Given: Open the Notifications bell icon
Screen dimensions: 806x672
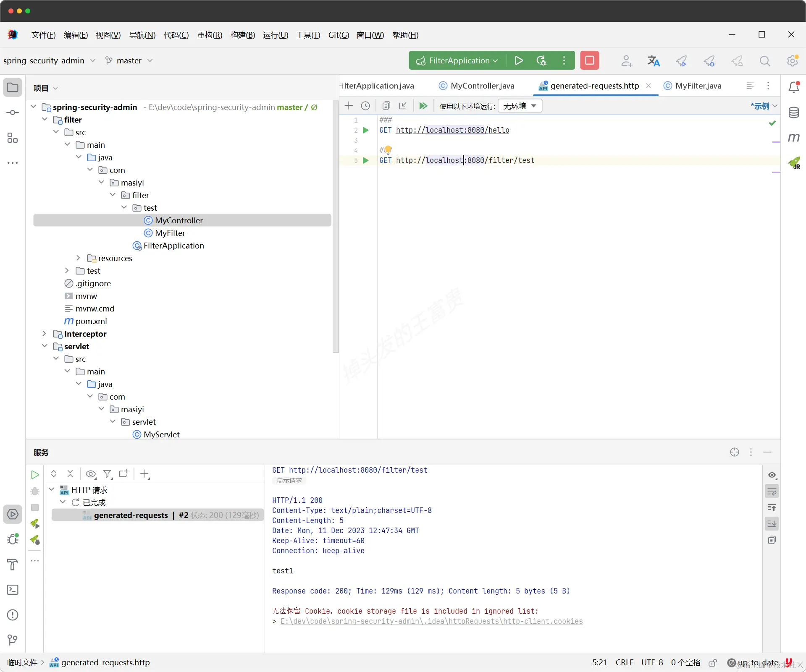Looking at the screenshot, I should [x=794, y=87].
